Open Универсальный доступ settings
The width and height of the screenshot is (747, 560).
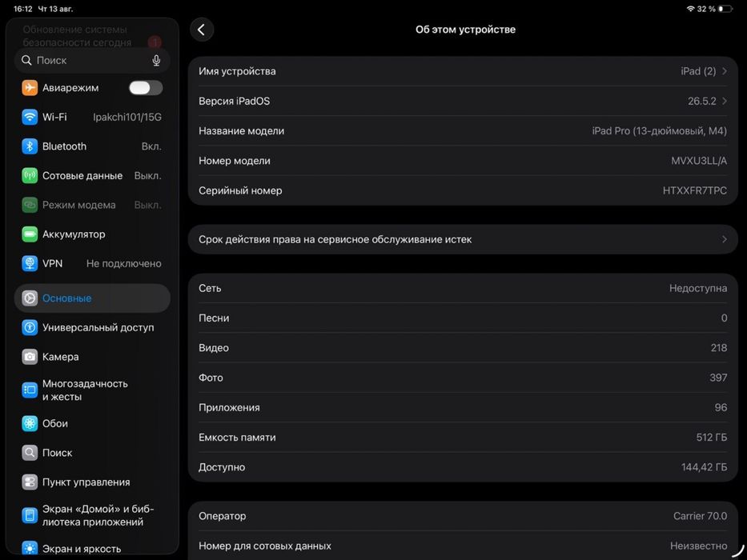(x=98, y=328)
